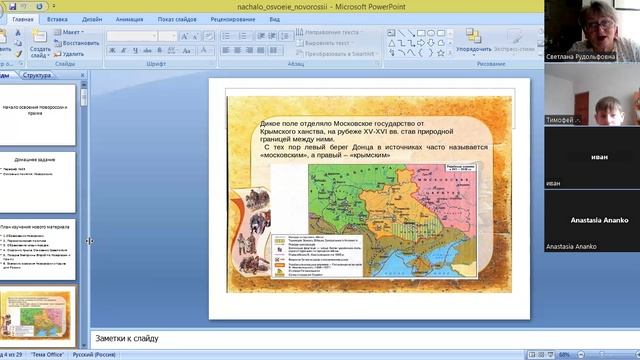Open the change case Aa dropdown
This screenshot has width=640, height=360.
tap(187, 50)
